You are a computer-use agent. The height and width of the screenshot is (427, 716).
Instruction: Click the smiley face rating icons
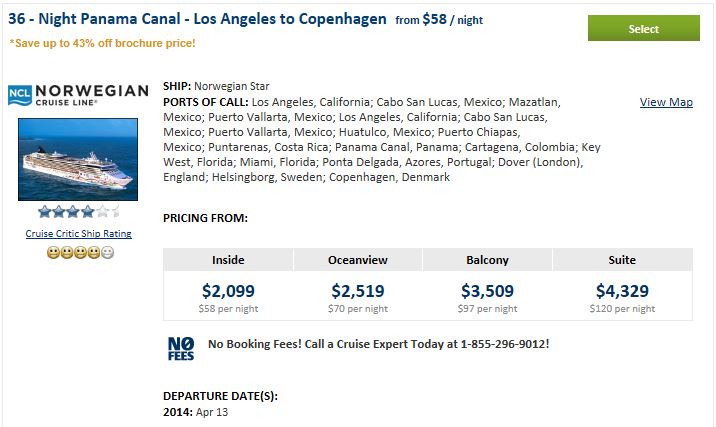(x=80, y=253)
